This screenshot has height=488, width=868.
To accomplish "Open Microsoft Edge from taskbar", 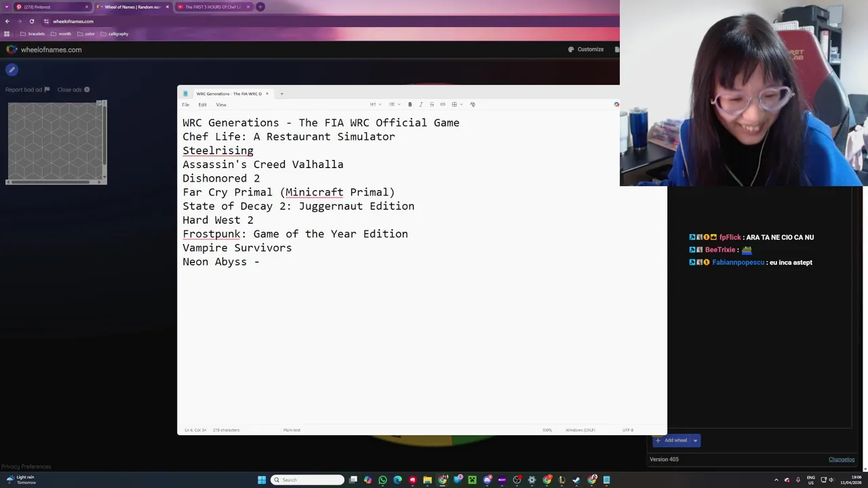I will [x=397, y=480].
